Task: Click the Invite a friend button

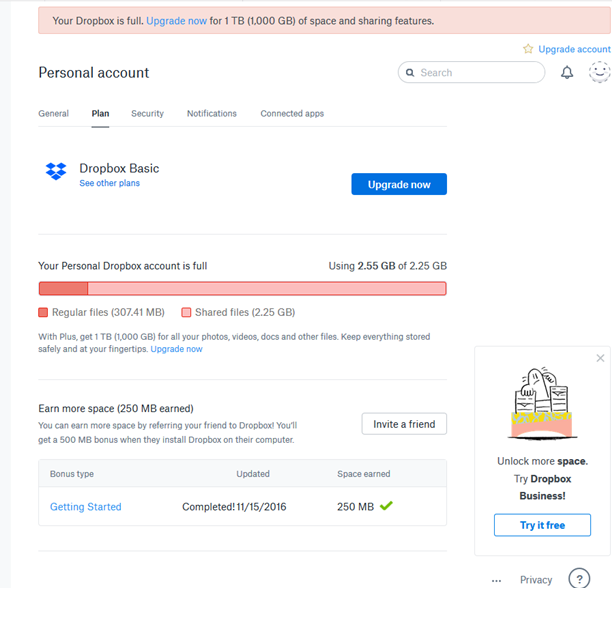Action: tap(404, 424)
